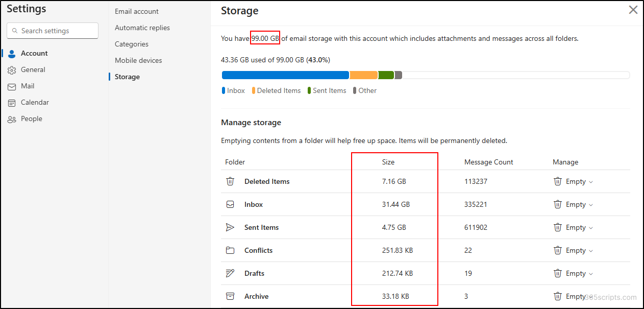Click the Message Count column header
Image resolution: width=644 pixels, height=309 pixels.
pyautogui.click(x=489, y=162)
